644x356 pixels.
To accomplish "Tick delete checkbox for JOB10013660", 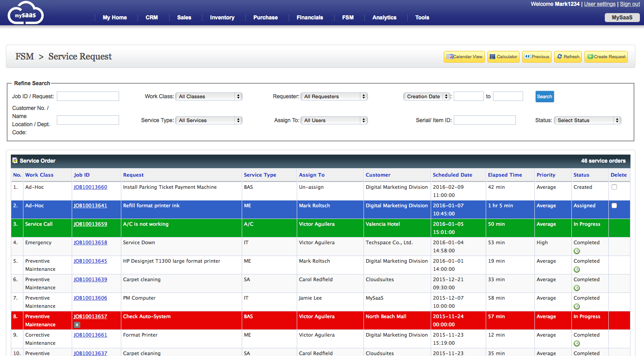I will point(614,187).
